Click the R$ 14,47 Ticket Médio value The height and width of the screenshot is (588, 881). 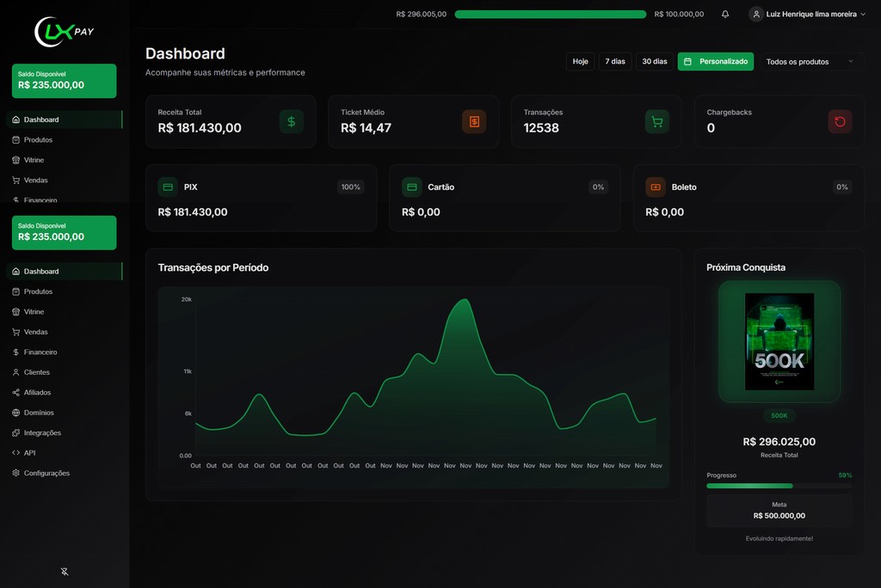coord(366,128)
